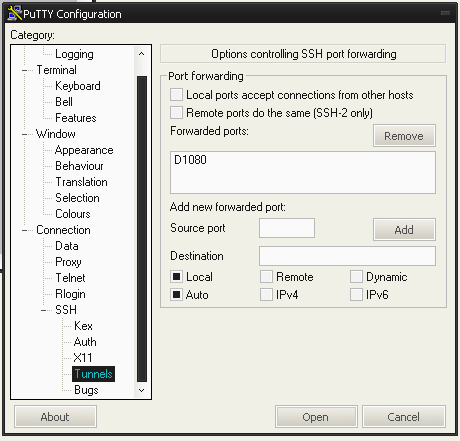Open the Appearance category
460x441 pixels.
(84, 150)
